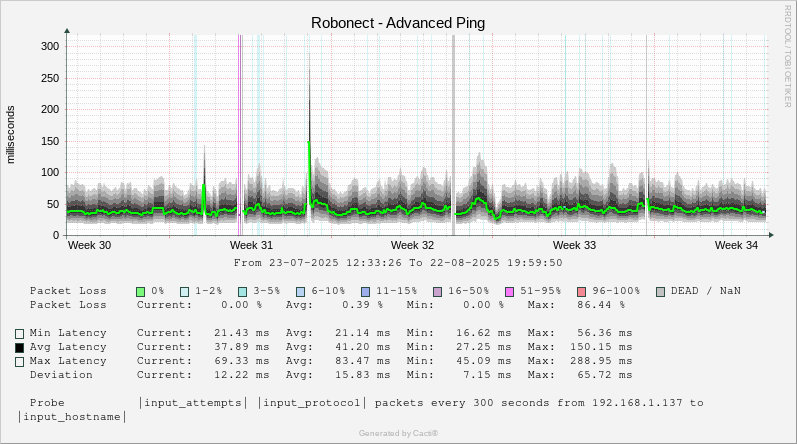Click the Week 30 axis label
The height and width of the screenshot is (444, 797).
click(89, 245)
